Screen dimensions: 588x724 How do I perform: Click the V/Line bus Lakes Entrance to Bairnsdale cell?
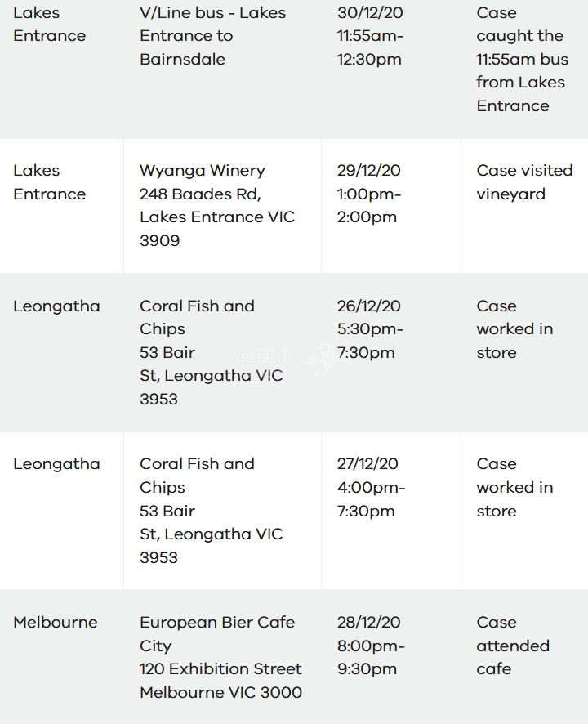tap(213, 36)
